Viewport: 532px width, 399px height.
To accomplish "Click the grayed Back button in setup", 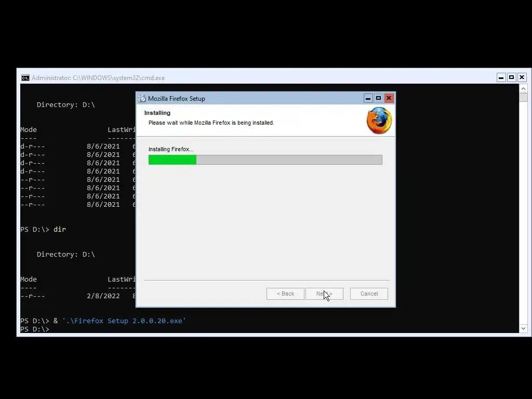I will tap(285, 294).
